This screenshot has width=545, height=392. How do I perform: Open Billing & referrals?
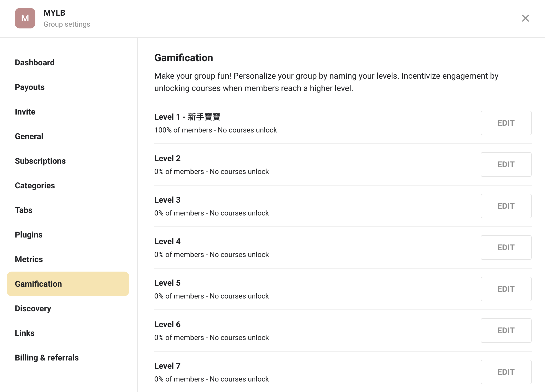(x=47, y=358)
